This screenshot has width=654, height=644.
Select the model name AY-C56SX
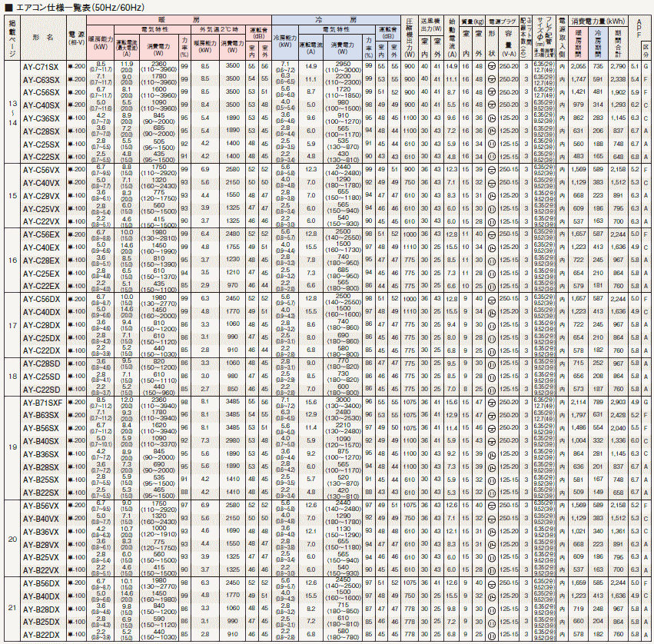coord(41,92)
